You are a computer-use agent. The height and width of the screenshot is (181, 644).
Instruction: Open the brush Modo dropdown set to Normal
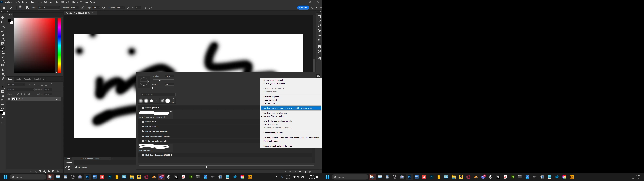49,8
